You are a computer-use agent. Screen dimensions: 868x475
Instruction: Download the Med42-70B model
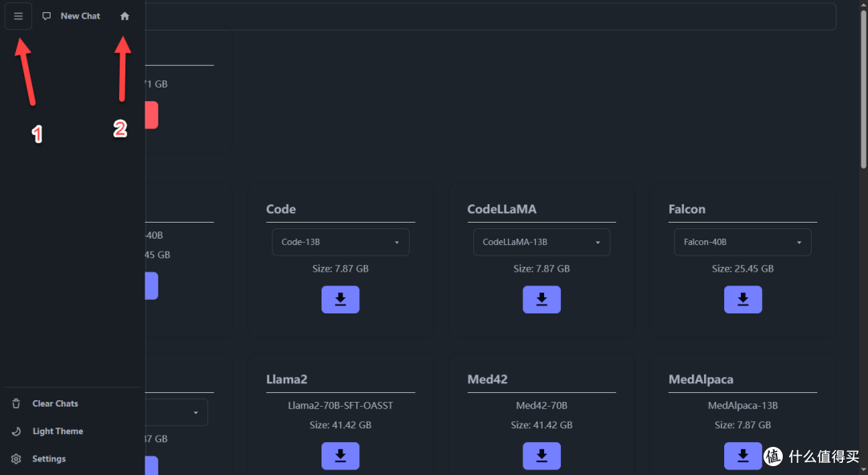[542, 456]
